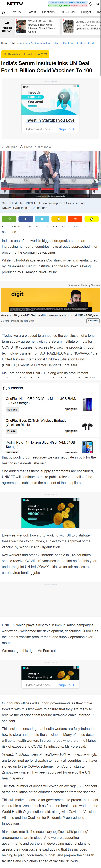Go to homepage via home icon

click(3, 12)
